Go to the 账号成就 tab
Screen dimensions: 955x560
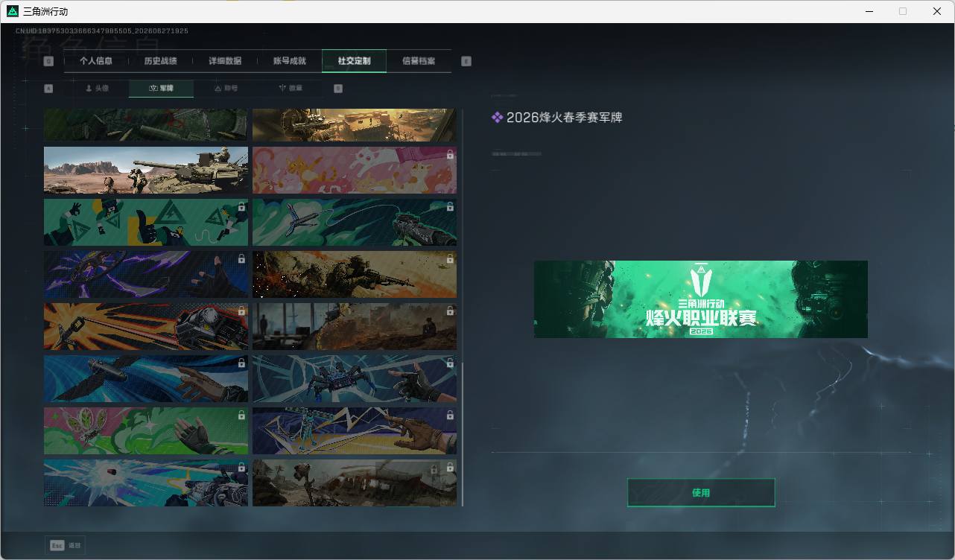pos(290,61)
